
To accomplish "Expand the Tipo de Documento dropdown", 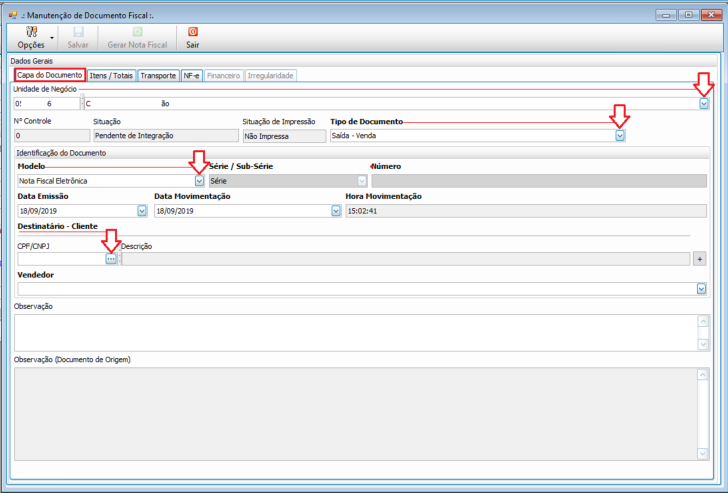I will 620,136.
